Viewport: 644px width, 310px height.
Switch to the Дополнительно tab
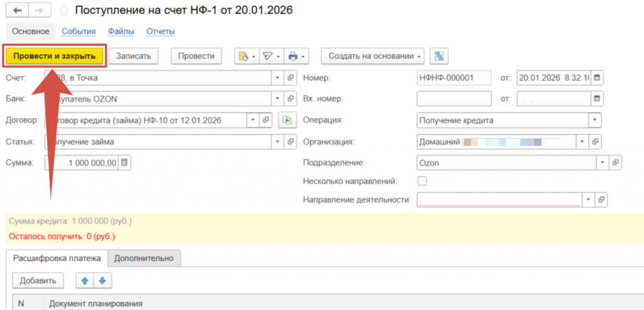point(144,257)
